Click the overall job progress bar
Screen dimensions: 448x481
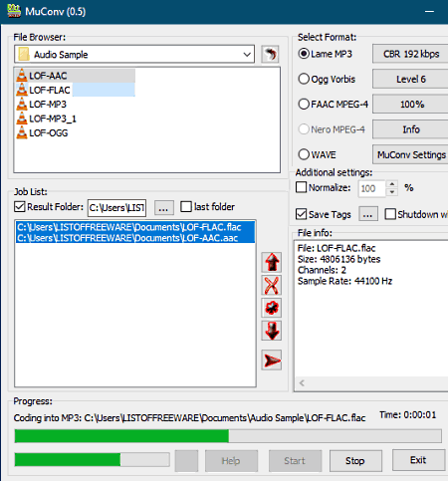[x=93, y=460]
